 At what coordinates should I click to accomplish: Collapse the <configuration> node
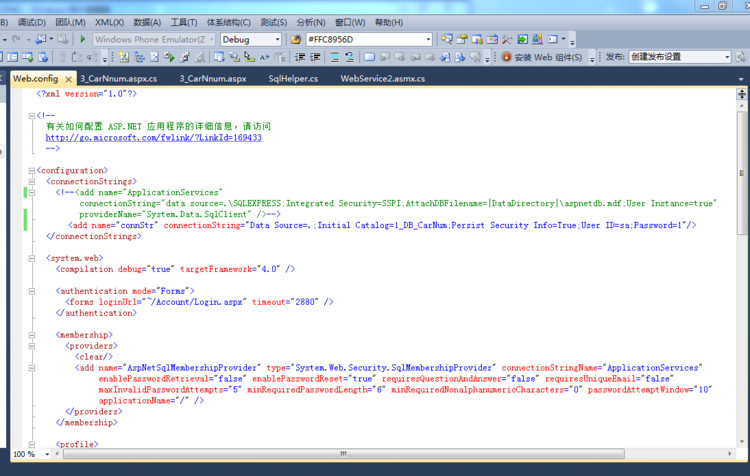pyautogui.click(x=32, y=170)
